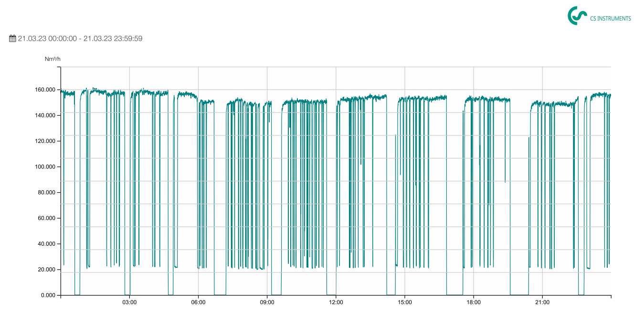This screenshot has width=644, height=317.
Task: Select the 09:00 time axis marker
Action: 267,303
